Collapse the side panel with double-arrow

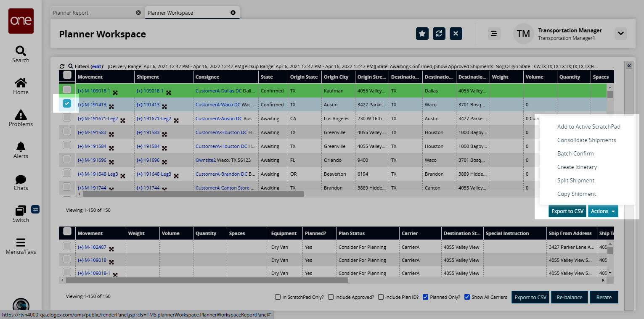629,66
